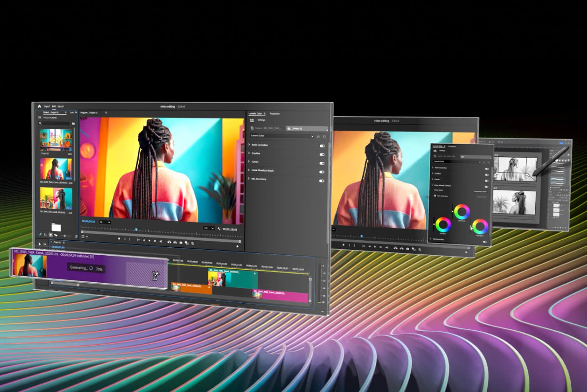Switch to the Settings tab in Lumetri Color
Viewport: 587px width, 392px height.
coord(262,120)
